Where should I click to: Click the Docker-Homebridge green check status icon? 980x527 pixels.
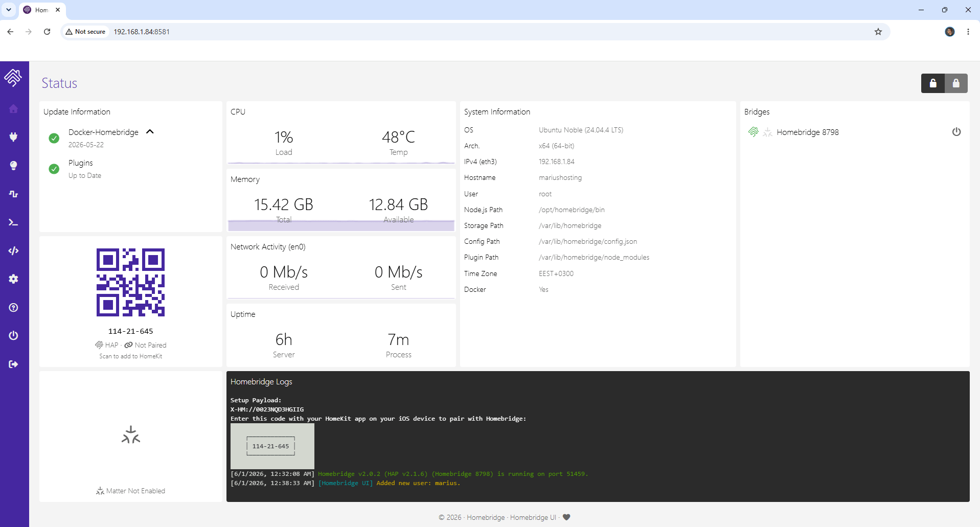(x=54, y=138)
